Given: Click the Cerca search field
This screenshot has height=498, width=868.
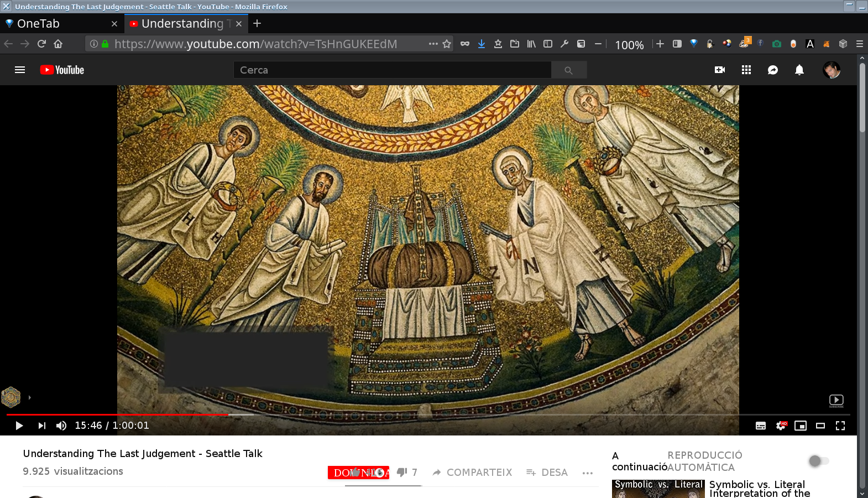Looking at the screenshot, I should [392, 70].
